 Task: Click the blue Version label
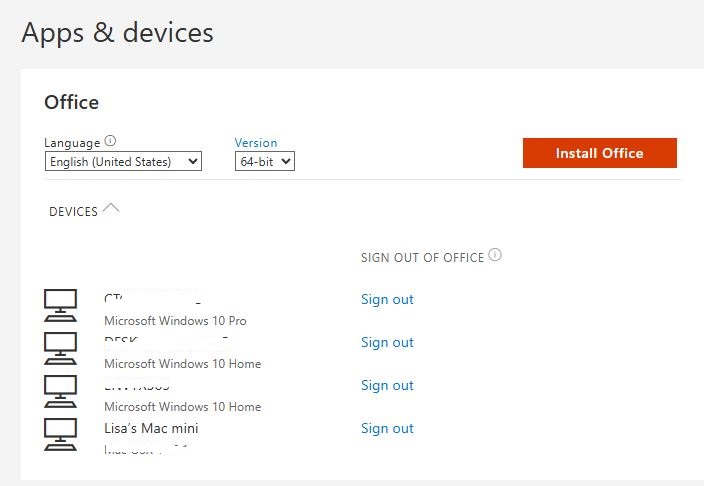tap(256, 143)
